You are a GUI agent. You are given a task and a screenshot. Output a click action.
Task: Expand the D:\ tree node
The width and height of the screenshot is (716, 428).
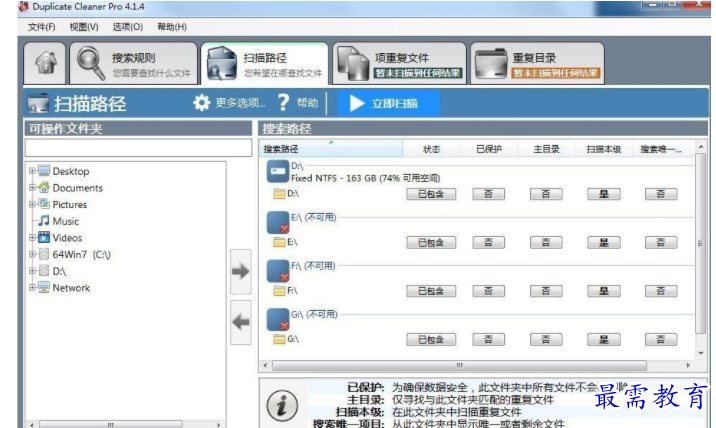[32, 271]
